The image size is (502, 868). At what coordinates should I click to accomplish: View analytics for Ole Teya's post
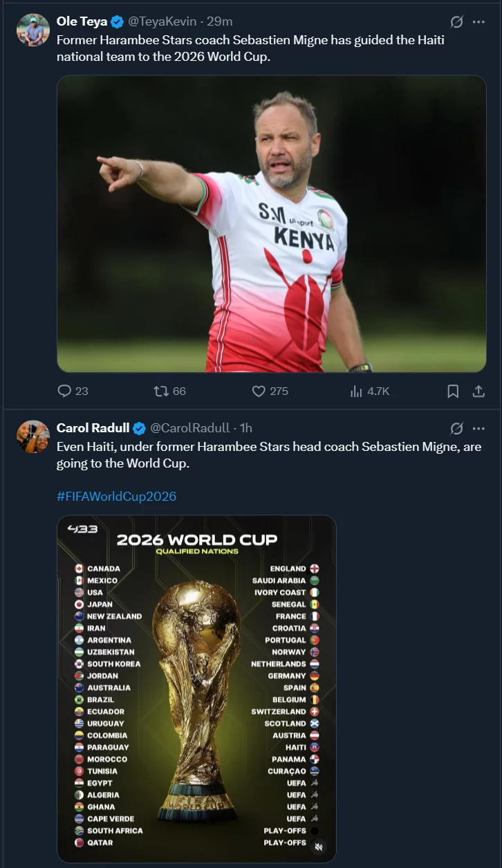click(357, 391)
